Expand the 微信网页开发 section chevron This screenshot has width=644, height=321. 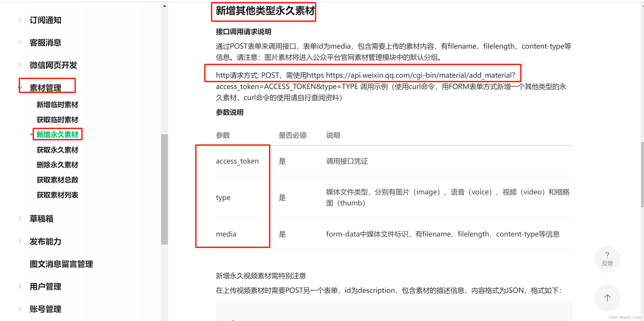pyautogui.click(x=20, y=65)
